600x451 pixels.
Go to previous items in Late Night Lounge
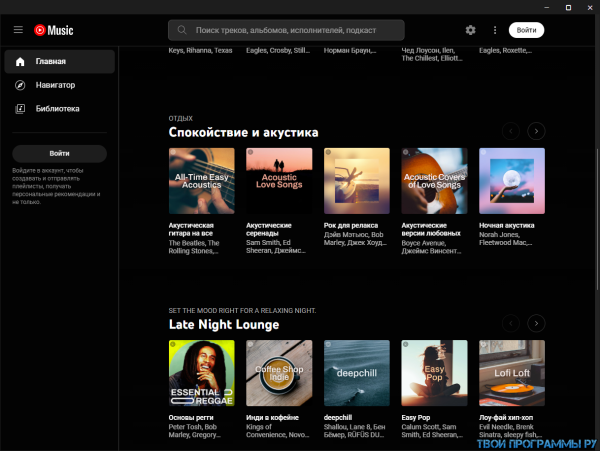click(511, 324)
